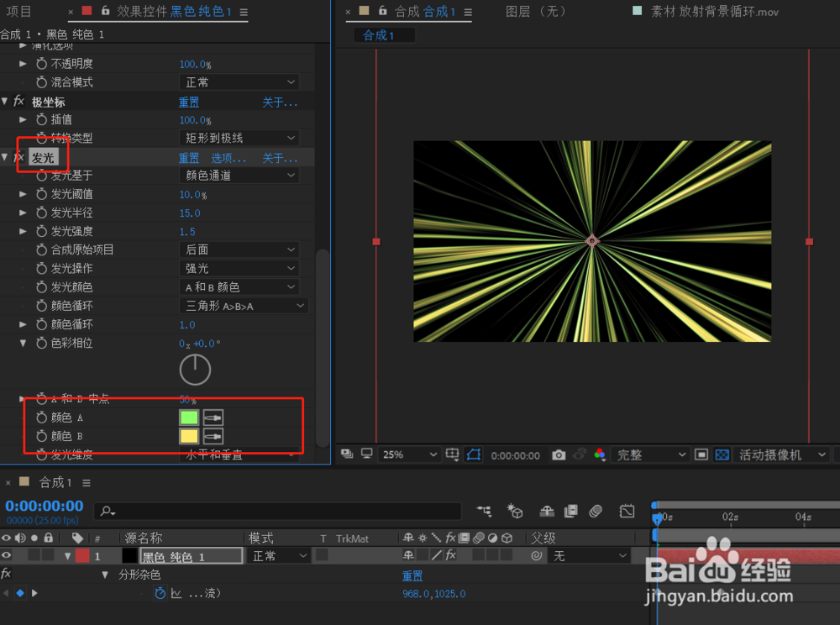Switch to 项目 panel tab
Image resolution: width=840 pixels, height=625 pixels.
18,12
